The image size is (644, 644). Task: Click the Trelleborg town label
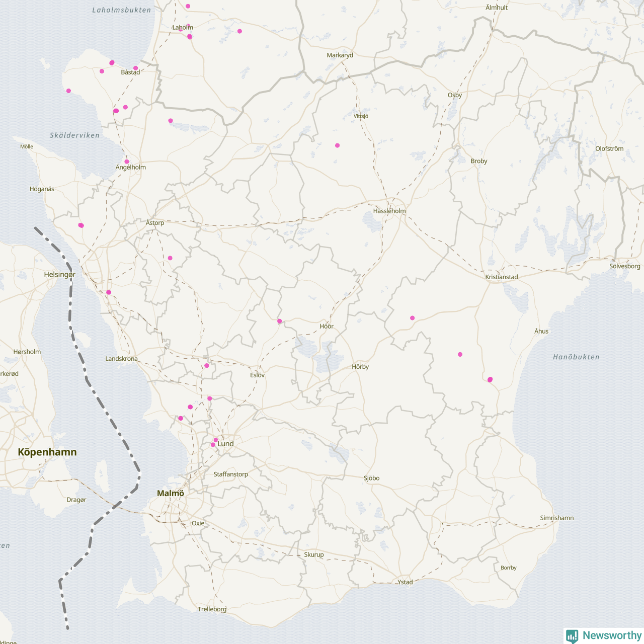click(212, 609)
